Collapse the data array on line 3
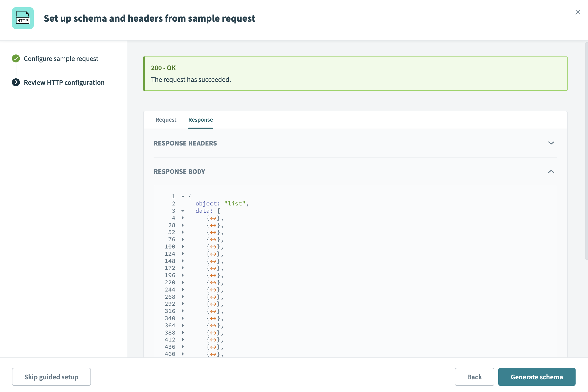The image size is (588, 392). 183,211
